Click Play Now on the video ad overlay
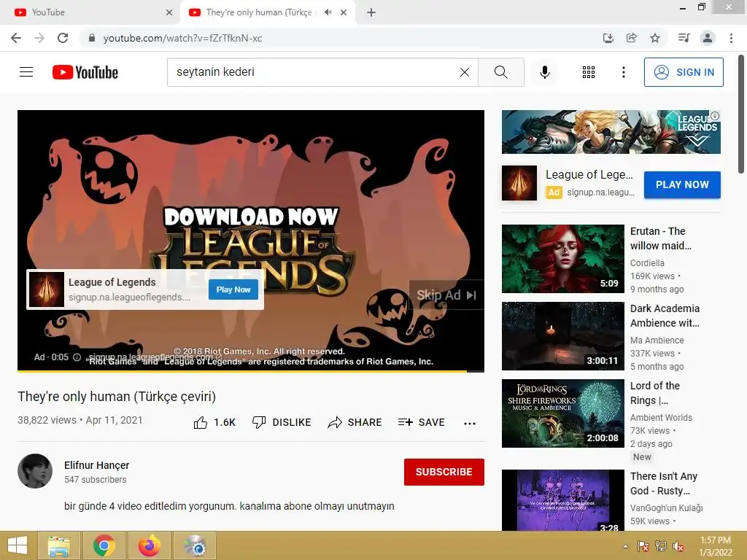 pos(233,289)
